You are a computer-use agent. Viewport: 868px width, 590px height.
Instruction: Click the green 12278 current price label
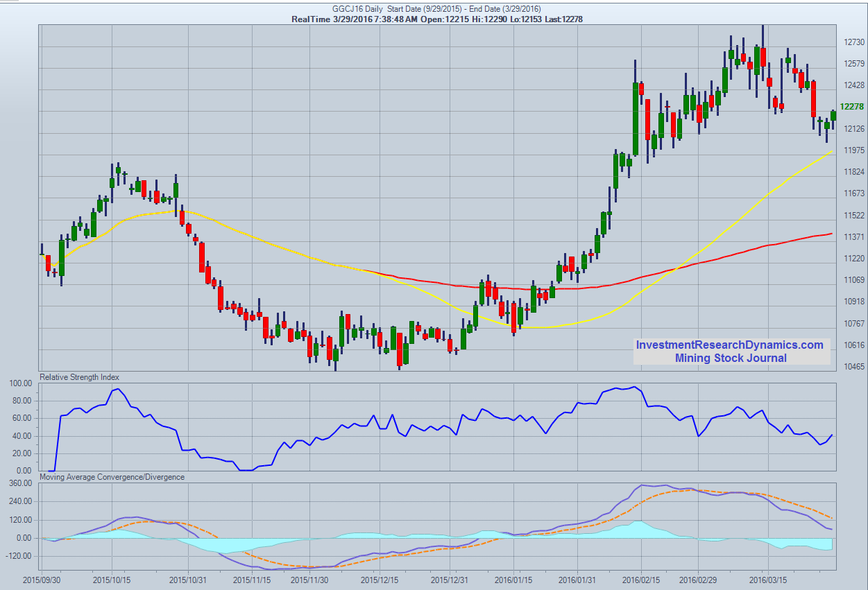pos(851,107)
